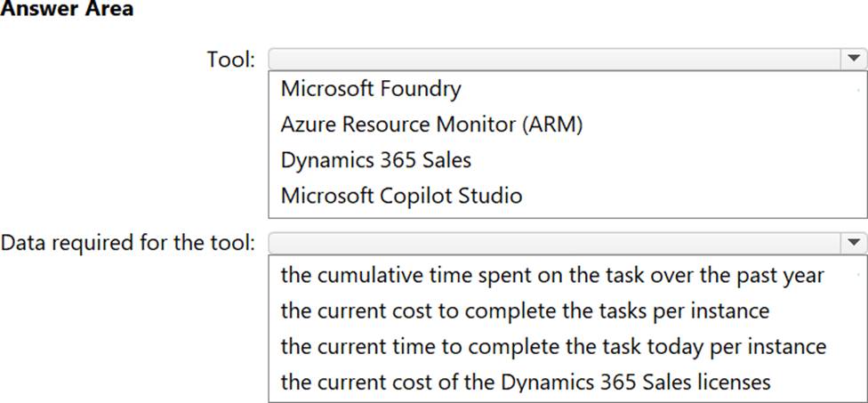Click blank area right of Microsoft Foundry option
868x403 pixels.
[x=667, y=89]
